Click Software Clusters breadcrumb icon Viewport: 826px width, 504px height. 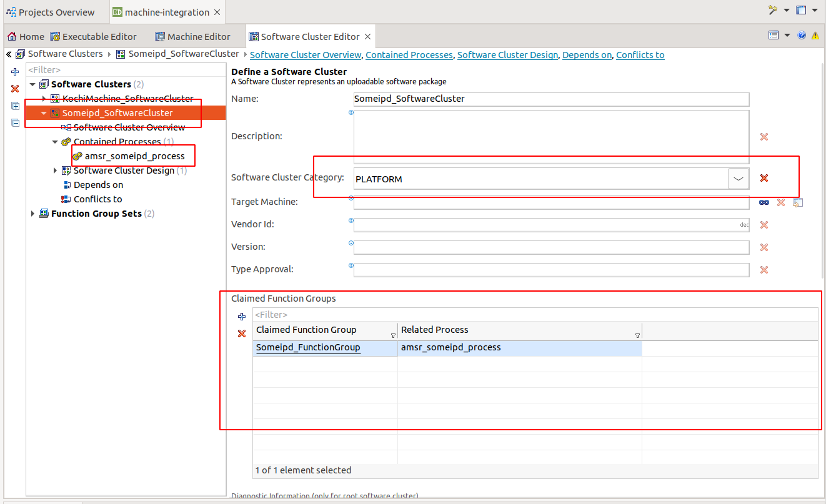click(21, 54)
